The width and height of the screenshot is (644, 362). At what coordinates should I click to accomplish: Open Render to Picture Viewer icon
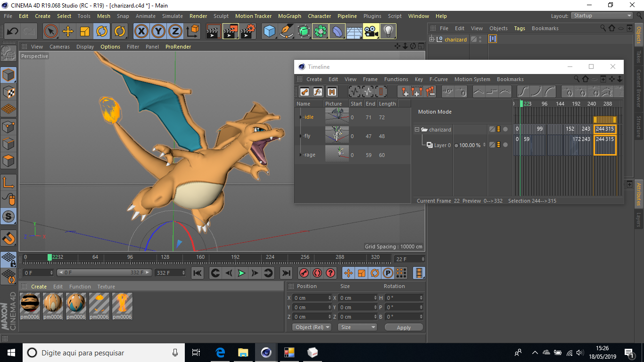point(231,32)
